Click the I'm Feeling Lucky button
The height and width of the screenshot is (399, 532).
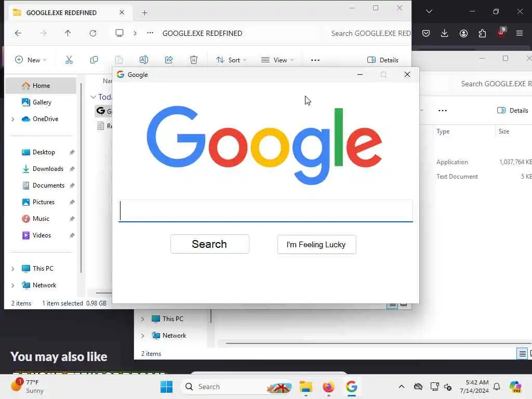[x=316, y=244]
